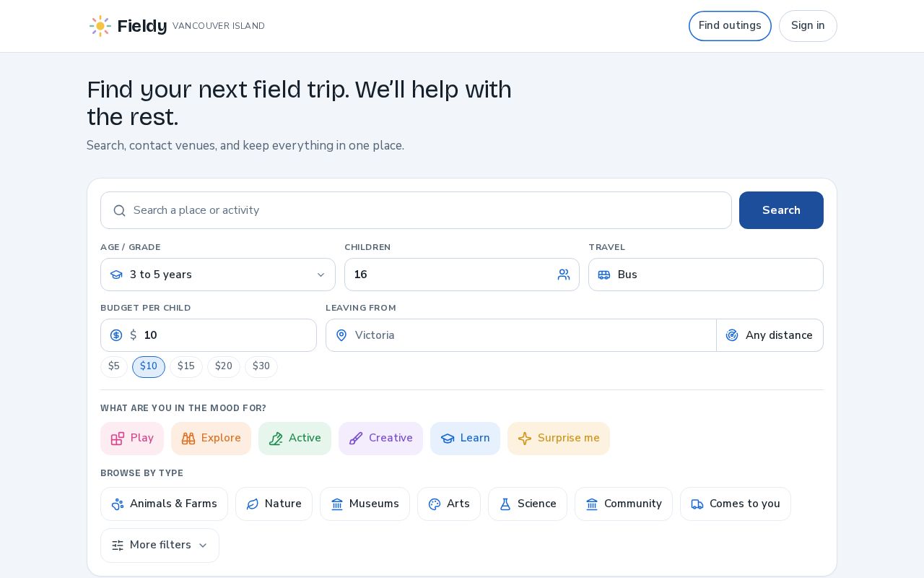Image resolution: width=924 pixels, height=578 pixels.
Task: Click the Search button
Action: (781, 210)
